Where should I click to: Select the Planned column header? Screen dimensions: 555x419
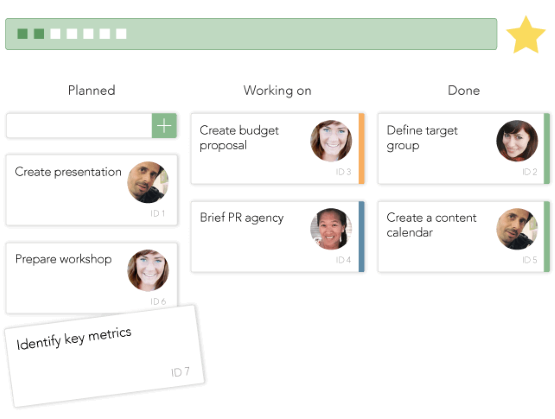[92, 90]
